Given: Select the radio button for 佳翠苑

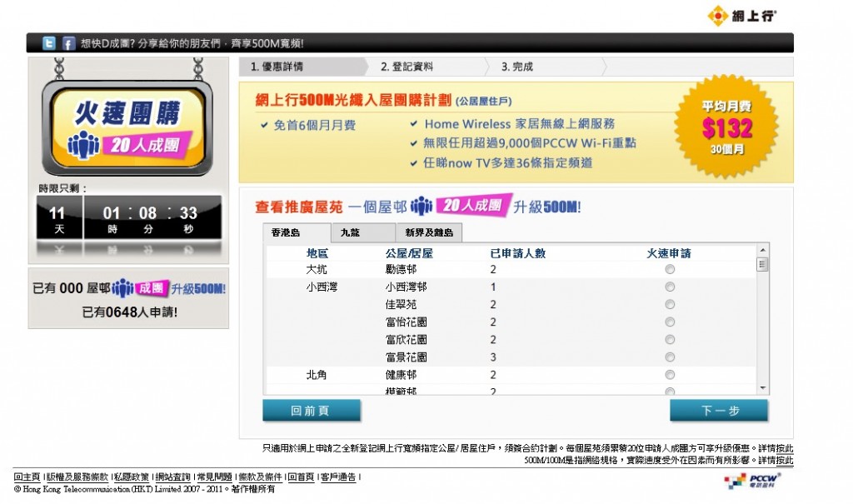Looking at the screenshot, I should click(x=670, y=304).
